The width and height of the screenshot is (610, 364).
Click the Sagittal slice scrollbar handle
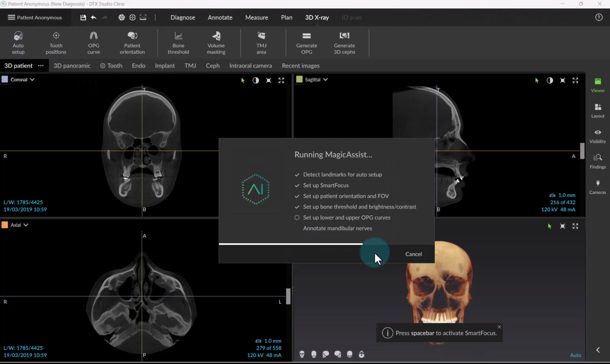[582, 151]
